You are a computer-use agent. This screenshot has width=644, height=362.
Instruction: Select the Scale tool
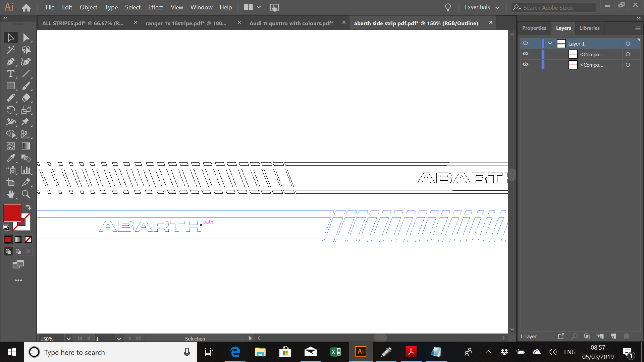[26, 110]
